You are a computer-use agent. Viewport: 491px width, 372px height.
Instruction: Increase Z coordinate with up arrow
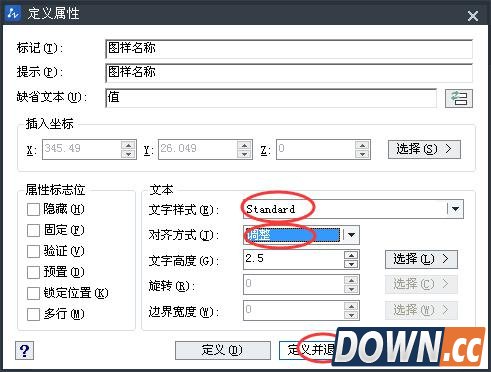[362, 145]
